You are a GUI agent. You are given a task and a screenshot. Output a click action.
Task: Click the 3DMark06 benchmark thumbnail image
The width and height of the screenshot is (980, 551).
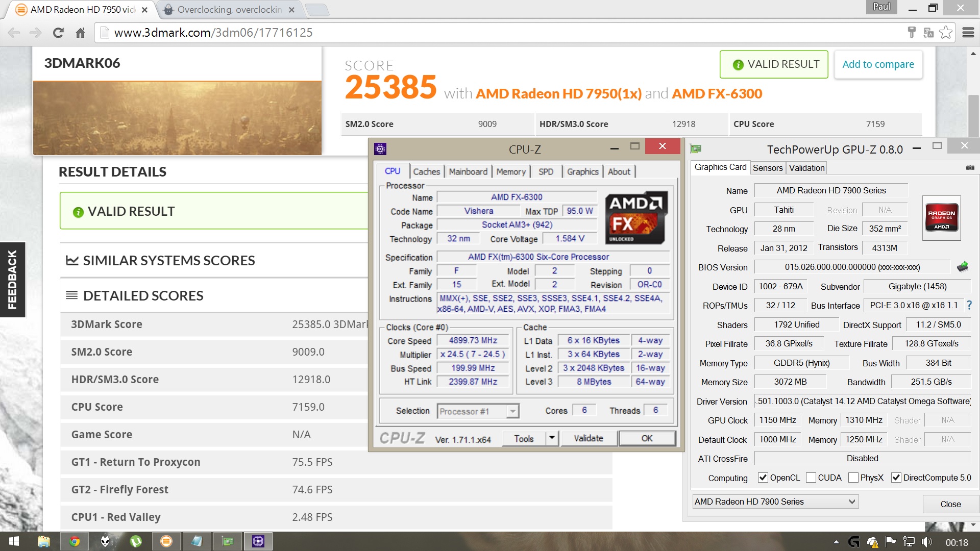tap(177, 117)
